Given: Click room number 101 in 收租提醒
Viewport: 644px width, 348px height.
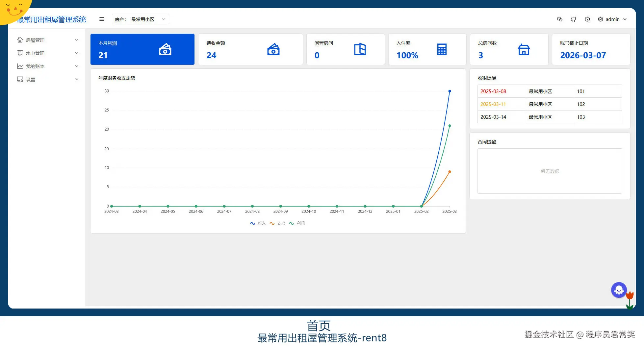Looking at the screenshot, I should pos(581,91).
